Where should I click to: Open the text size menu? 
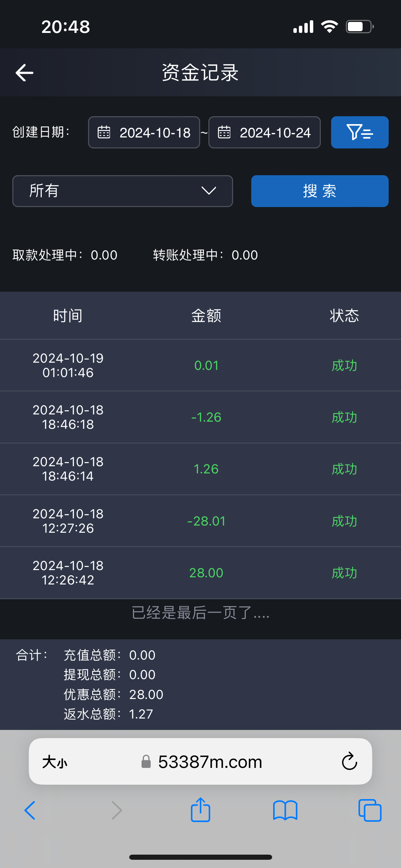[55, 762]
